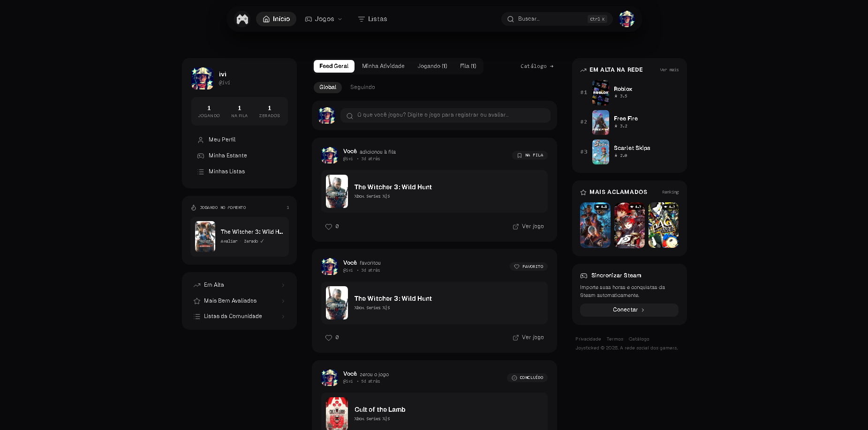Open the Privacidade footer link
Viewport: 868px width, 430px height.
[588, 339]
